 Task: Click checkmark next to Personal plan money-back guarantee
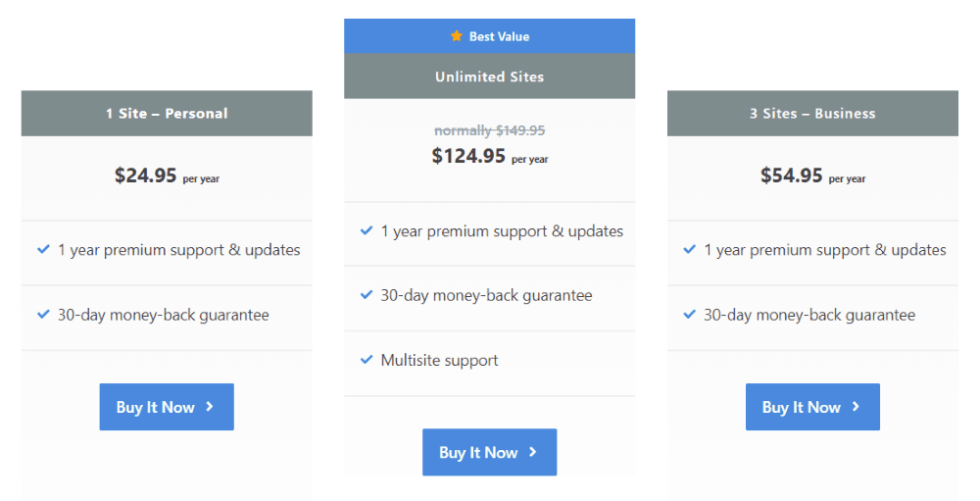pyautogui.click(x=44, y=314)
